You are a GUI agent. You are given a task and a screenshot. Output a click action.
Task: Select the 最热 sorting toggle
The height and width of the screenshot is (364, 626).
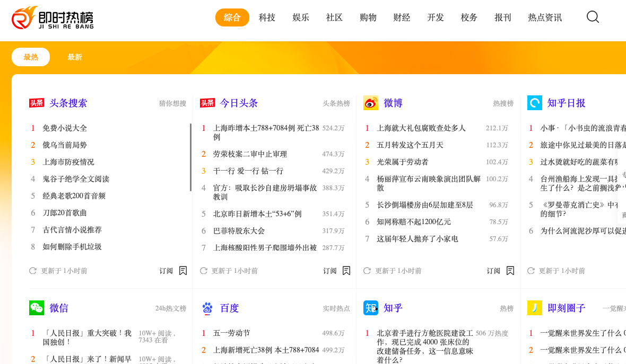click(31, 57)
